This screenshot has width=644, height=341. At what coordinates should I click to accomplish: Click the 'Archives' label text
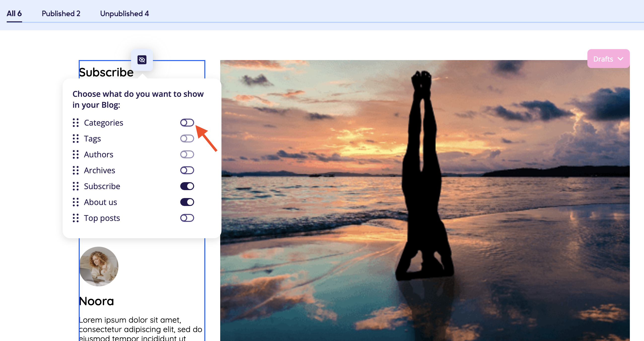[x=100, y=170]
